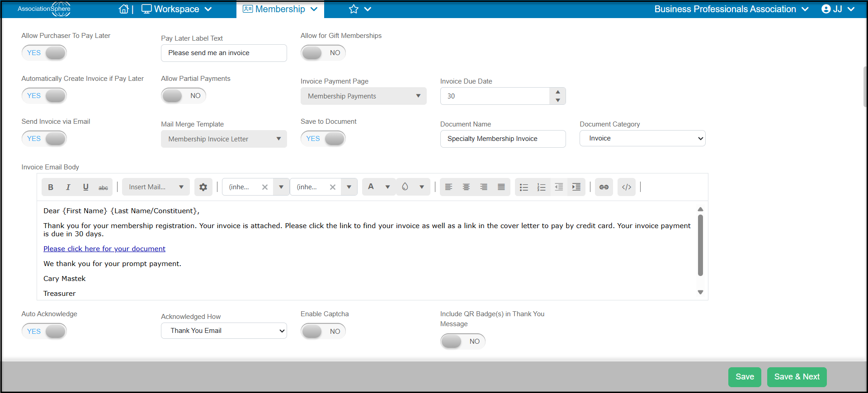The height and width of the screenshot is (393, 868).
Task: Click the Pay Later Label Text field
Action: tap(224, 53)
